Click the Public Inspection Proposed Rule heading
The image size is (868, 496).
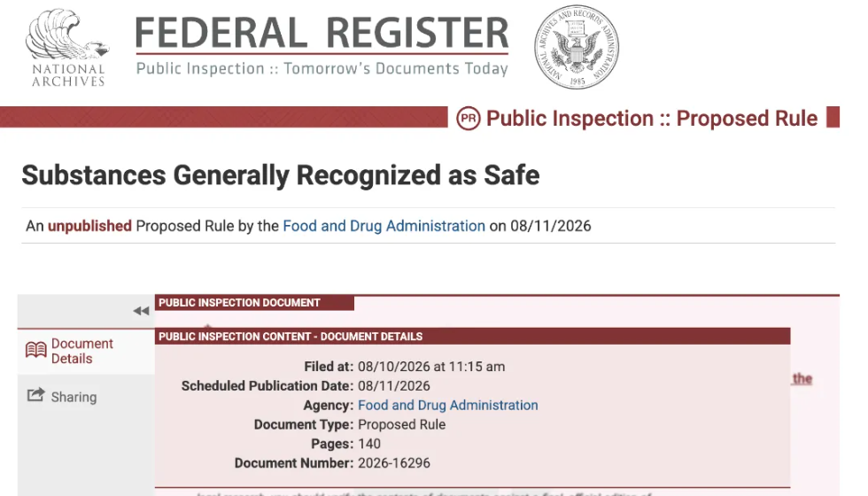tap(652, 119)
